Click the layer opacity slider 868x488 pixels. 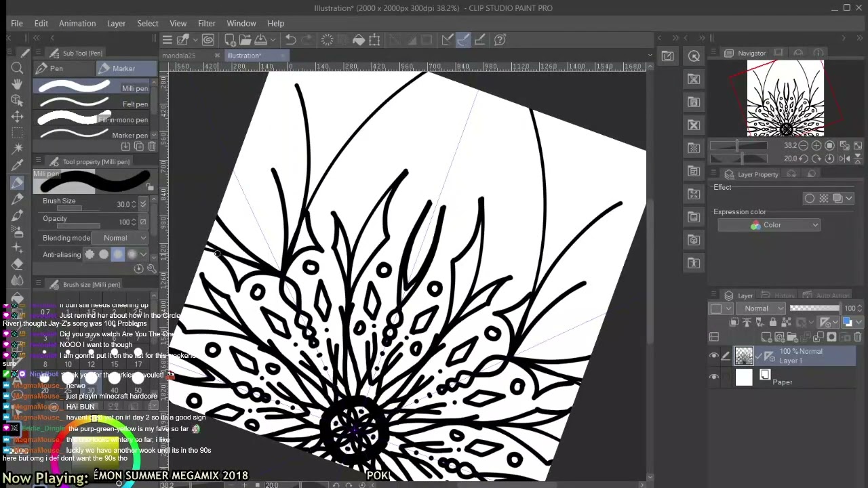pyautogui.click(x=815, y=308)
